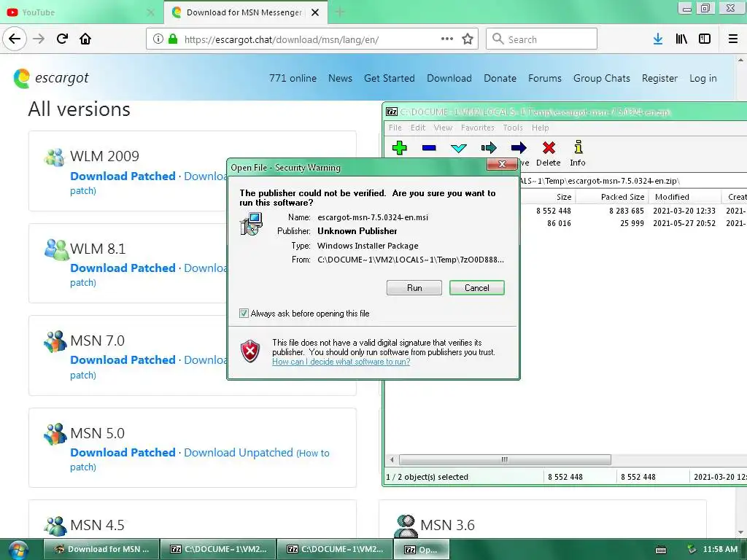Close the Security Warning dialog with X
The width and height of the screenshot is (747, 560).
[502, 164]
